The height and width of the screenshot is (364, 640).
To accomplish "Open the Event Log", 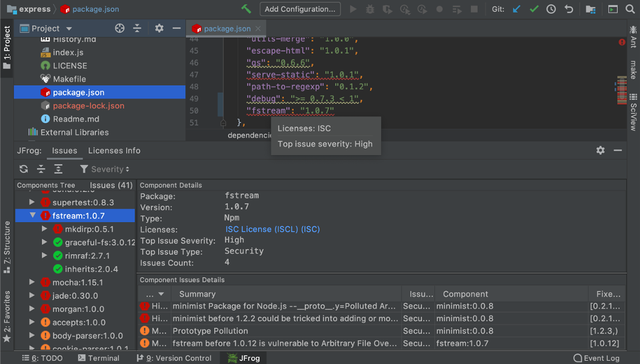I will [x=597, y=358].
